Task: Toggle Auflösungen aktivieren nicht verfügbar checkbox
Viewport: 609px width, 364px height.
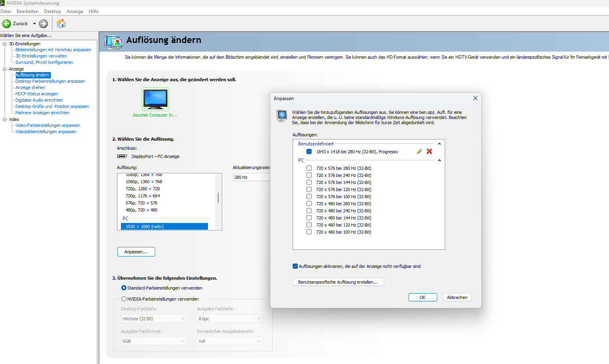Action: coord(295,266)
